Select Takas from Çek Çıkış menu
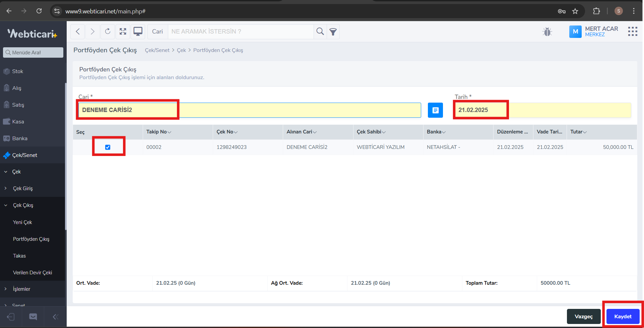Image resolution: width=644 pixels, height=328 pixels. tap(19, 256)
